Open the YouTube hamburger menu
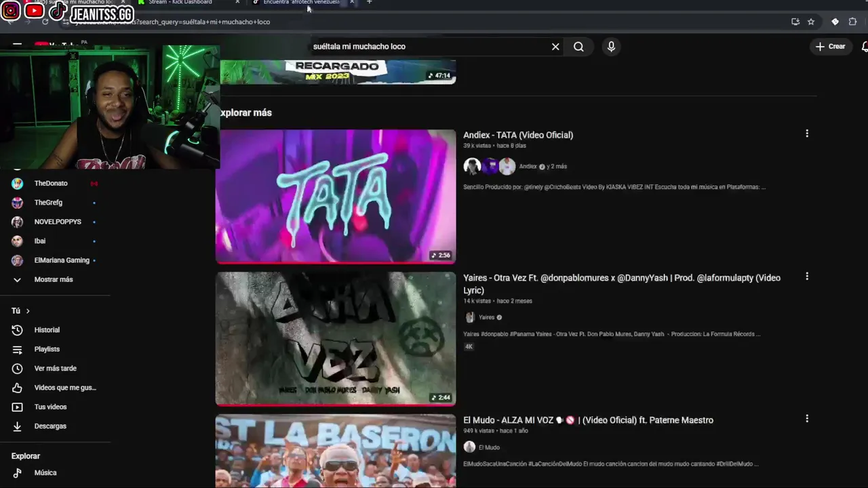The width and height of the screenshot is (868, 488). 17,45
